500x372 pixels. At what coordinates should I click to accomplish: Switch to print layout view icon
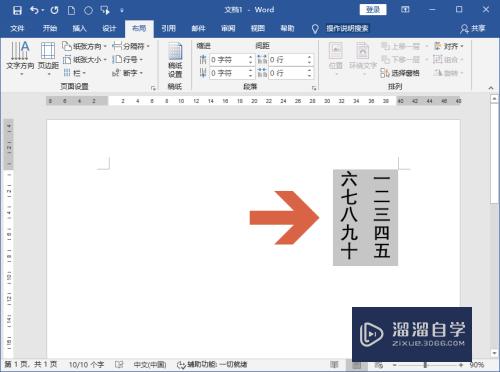click(x=356, y=365)
